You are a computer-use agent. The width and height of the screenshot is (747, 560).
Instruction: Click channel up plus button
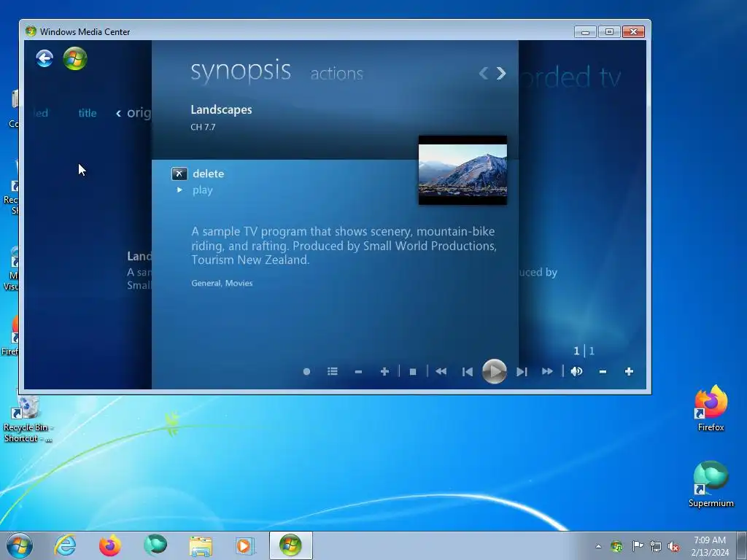click(x=385, y=371)
